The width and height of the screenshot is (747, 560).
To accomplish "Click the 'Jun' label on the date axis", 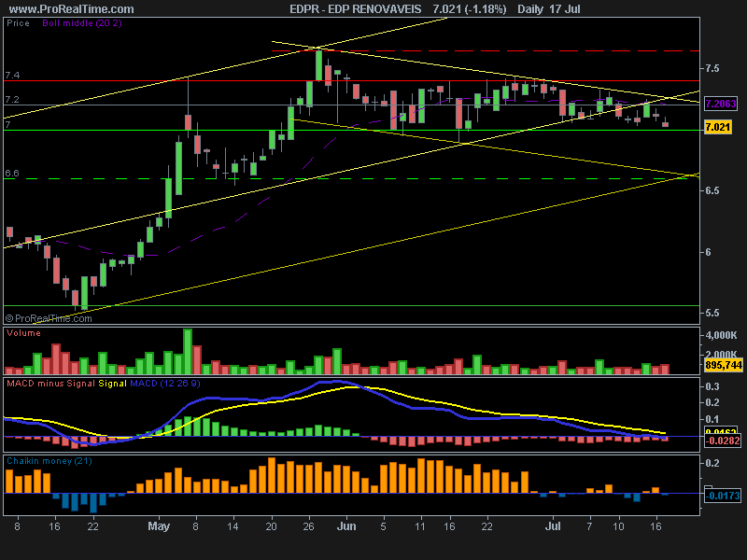I will tap(346, 526).
